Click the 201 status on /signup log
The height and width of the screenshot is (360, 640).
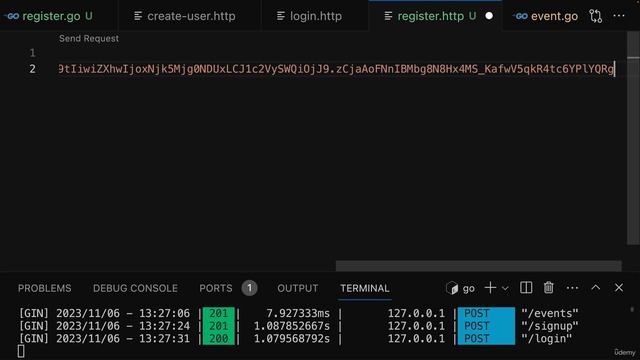click(x=219, y=326)
